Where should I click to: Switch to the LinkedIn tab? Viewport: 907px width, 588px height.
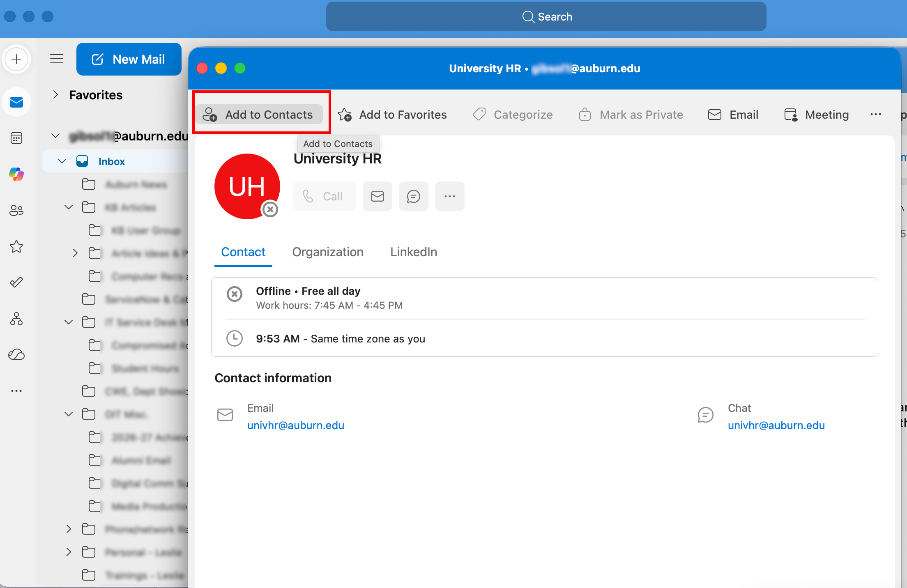(x=413, y=252)
